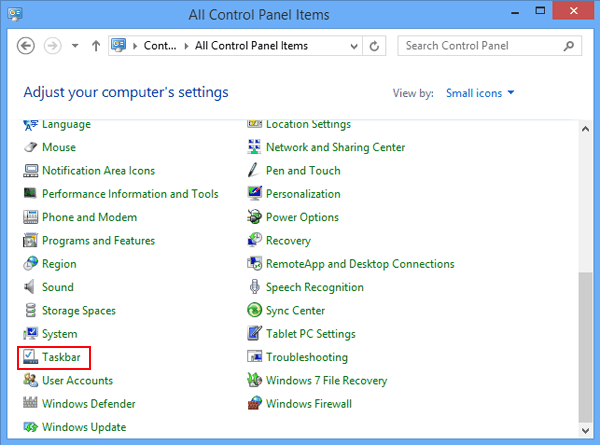Open Performance Information and Tools link

tap(130, 194)
